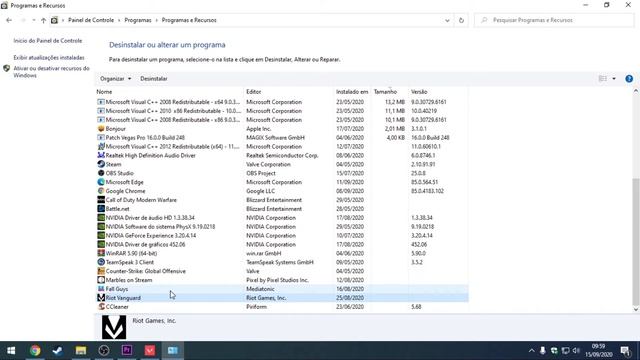The height and width of the screenshot is (360, 640).
Task: Click the Steam program icon in list
Action: pyautogui.click(x=101, y=164)
